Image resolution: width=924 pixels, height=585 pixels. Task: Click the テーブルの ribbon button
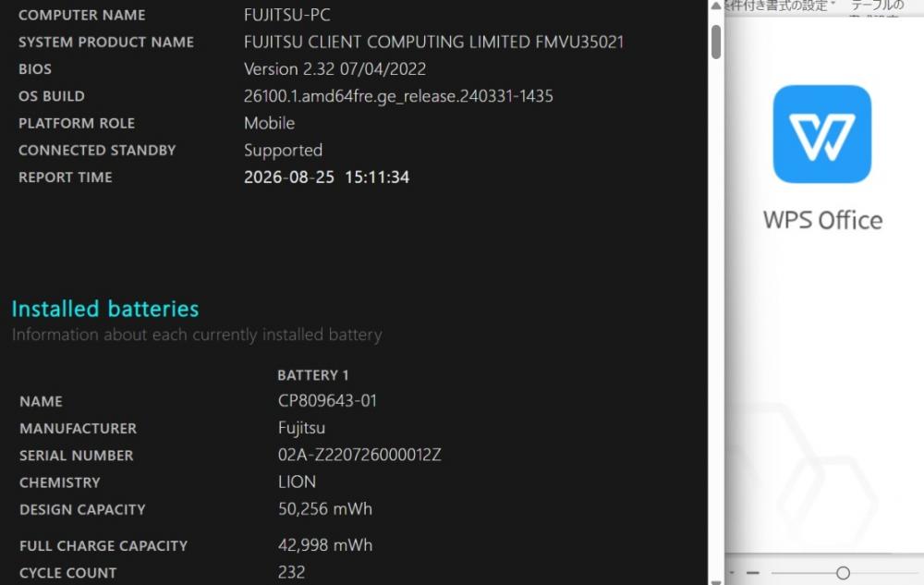click(x=878, y=6)
